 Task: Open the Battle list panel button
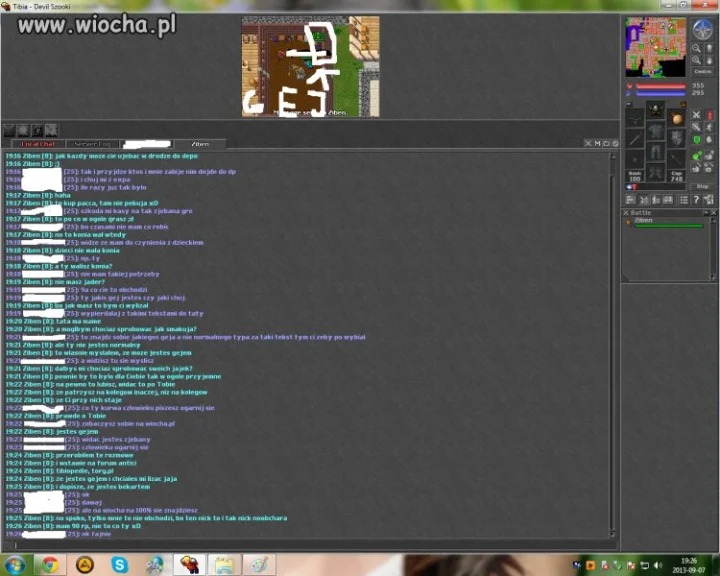point(644,200)
